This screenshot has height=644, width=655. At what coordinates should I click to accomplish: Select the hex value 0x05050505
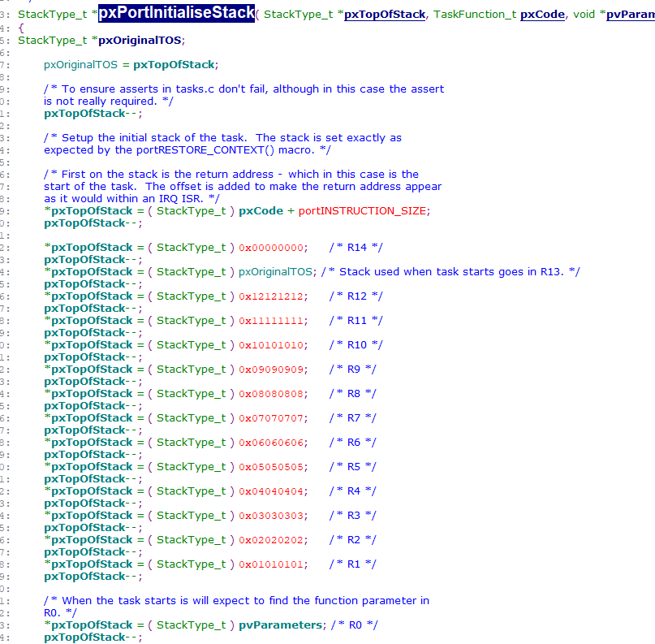click(x=271, y=467)
